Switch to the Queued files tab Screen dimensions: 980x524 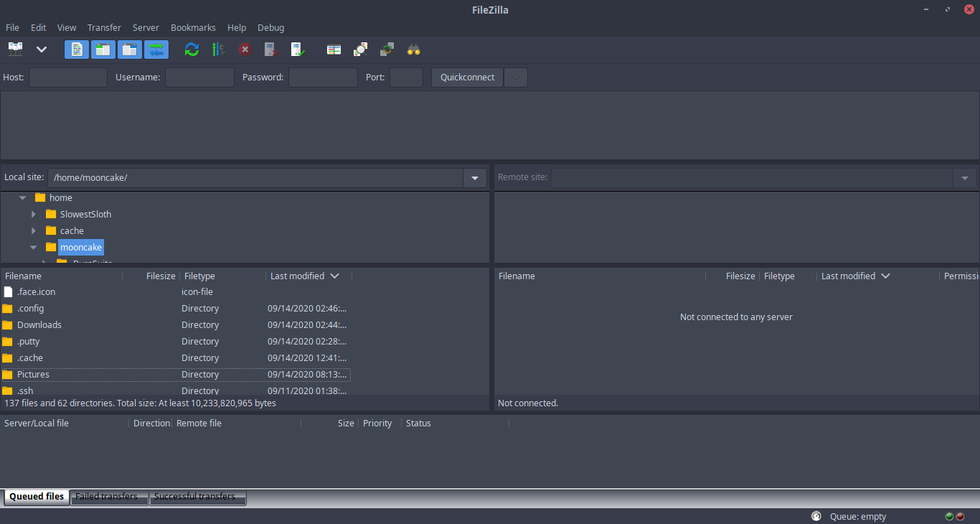[37, 497]
